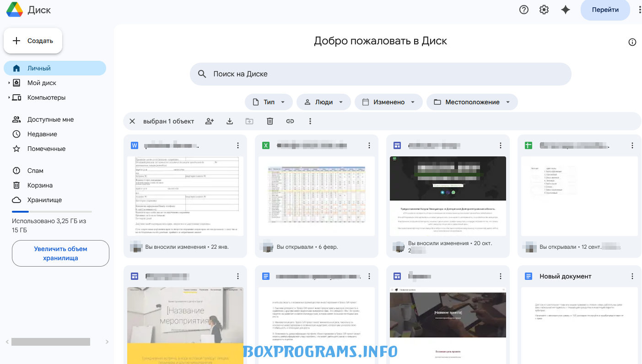
Task: Click the Увеличить объем хранилища button
Action: (x=60, y=253)
